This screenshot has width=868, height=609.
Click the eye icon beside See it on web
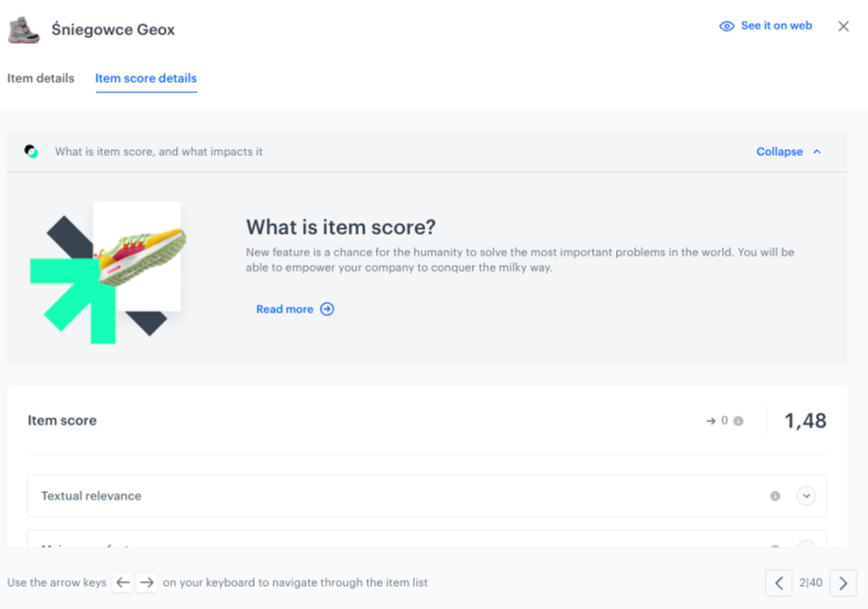726,26
